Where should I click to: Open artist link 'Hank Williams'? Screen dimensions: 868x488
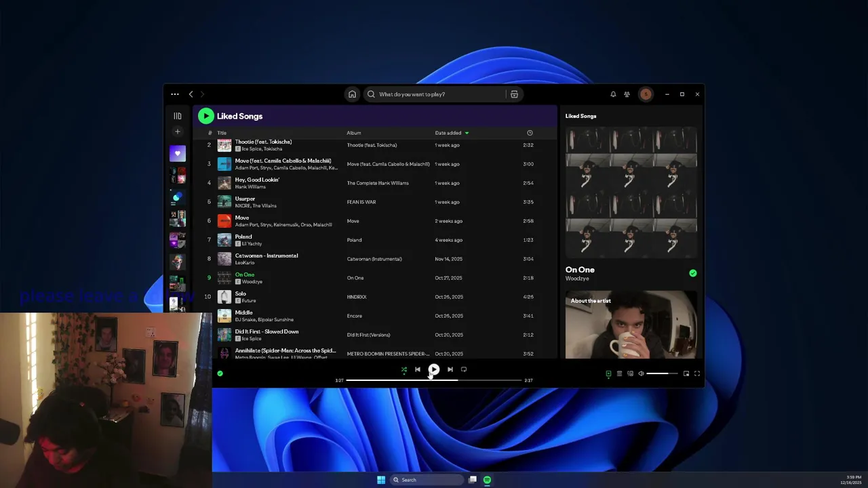tap(250, 187)
